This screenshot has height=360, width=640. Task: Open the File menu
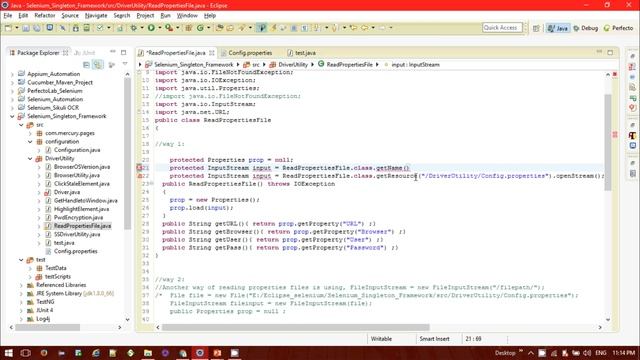pyautogui.click(x=8, y=16)
